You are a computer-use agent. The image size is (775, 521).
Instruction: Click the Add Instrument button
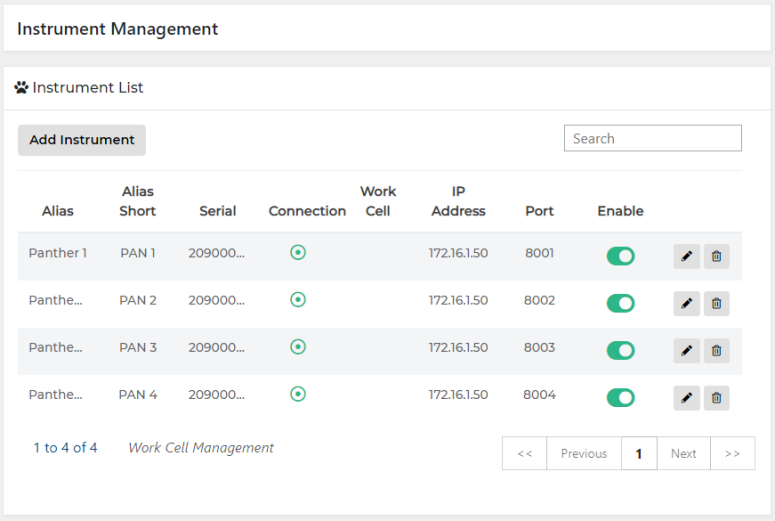pyautogui.click(x=82, y=140)
